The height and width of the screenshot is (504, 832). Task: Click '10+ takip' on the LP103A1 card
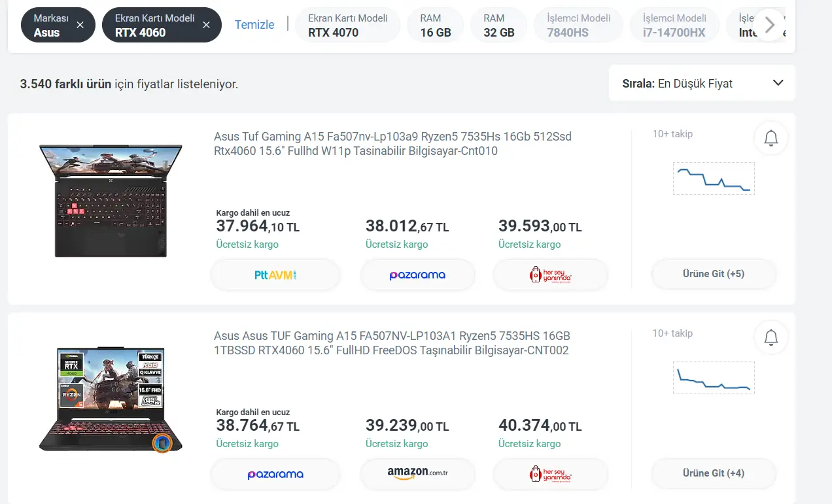tap(672, 333)
